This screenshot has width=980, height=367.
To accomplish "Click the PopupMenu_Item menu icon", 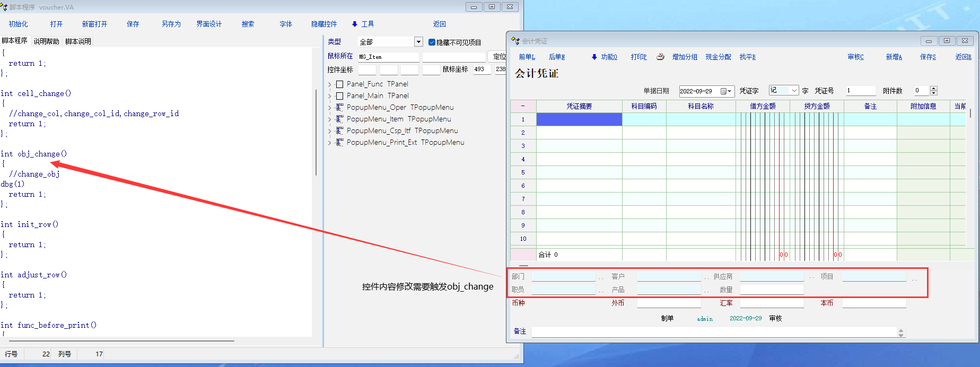I will pyautogui.click(x=340, y=119).
